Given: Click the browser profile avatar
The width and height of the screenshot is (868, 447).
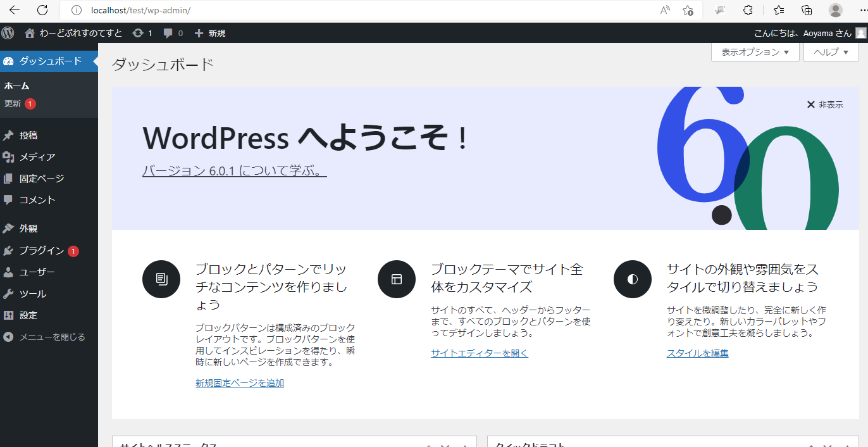Looking at the screenshot, I should (836, 10).
